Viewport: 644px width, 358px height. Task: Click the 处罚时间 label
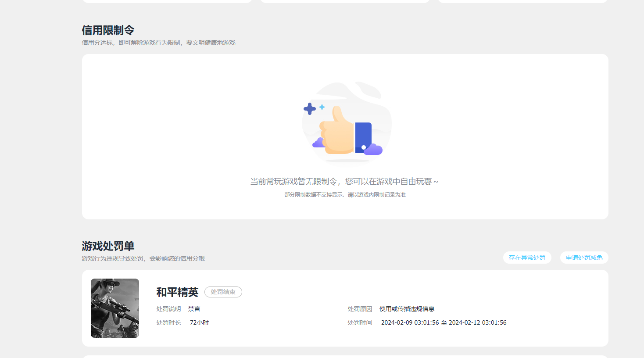coord(360,322)
